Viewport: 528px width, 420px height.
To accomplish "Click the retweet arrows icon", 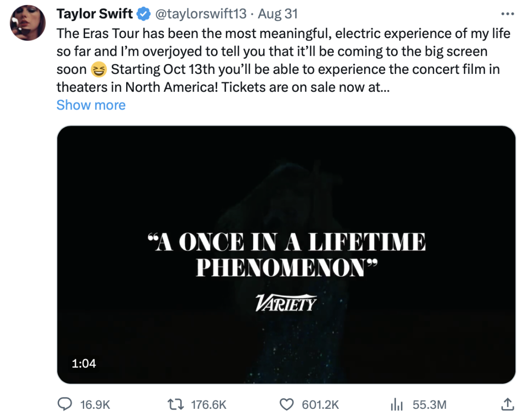I will pyautogui.click(x=175, y=404).
